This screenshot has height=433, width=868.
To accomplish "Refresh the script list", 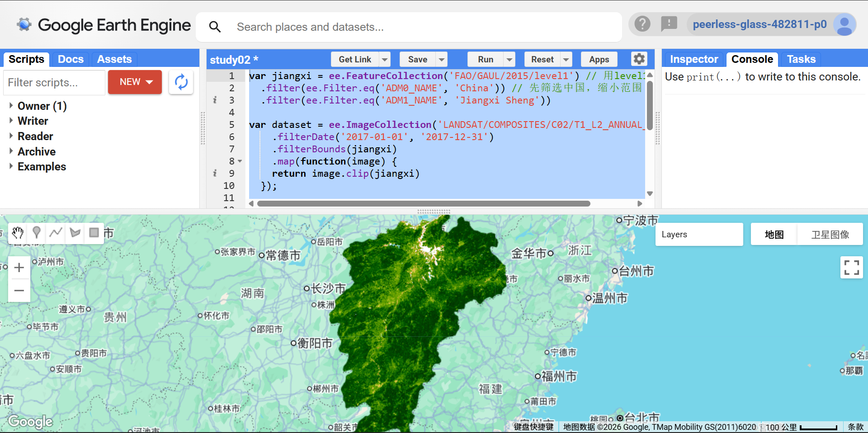I will click(181, 82).
